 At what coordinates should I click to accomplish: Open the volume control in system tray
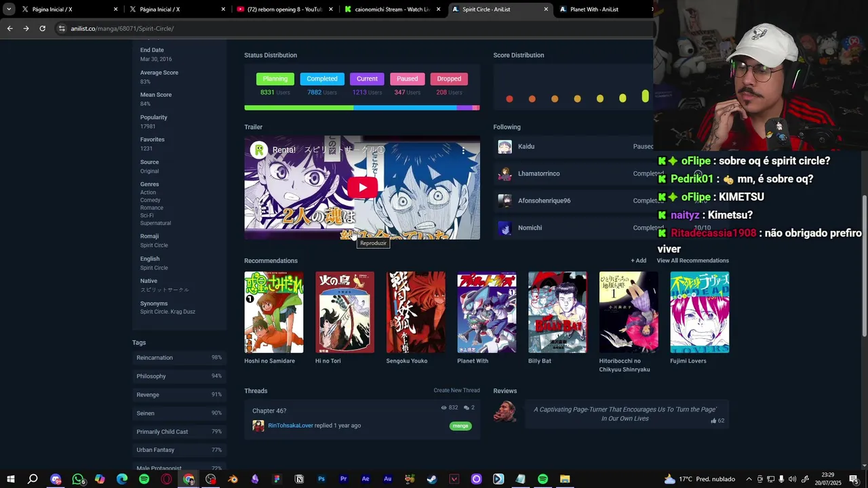pyautogui.click(x=792, y=479)
